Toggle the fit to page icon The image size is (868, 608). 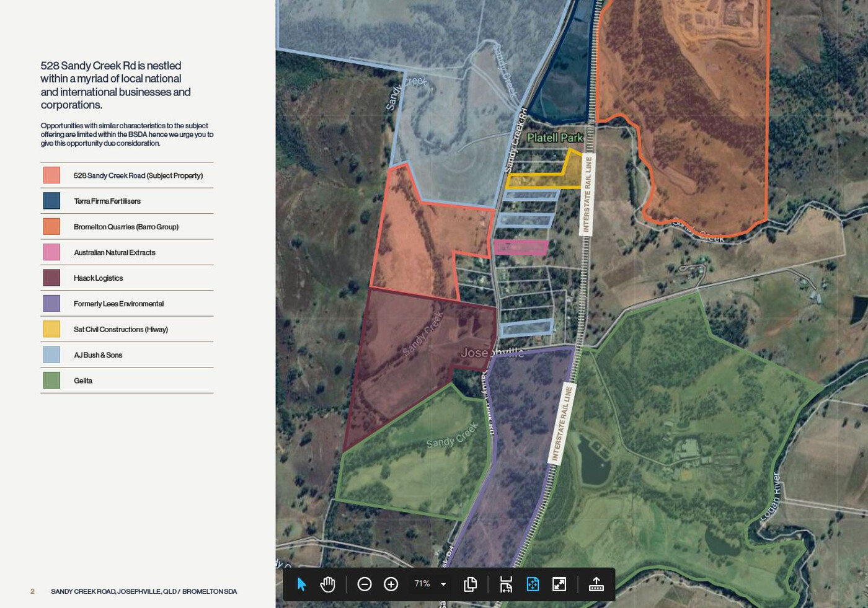(533, 584)
